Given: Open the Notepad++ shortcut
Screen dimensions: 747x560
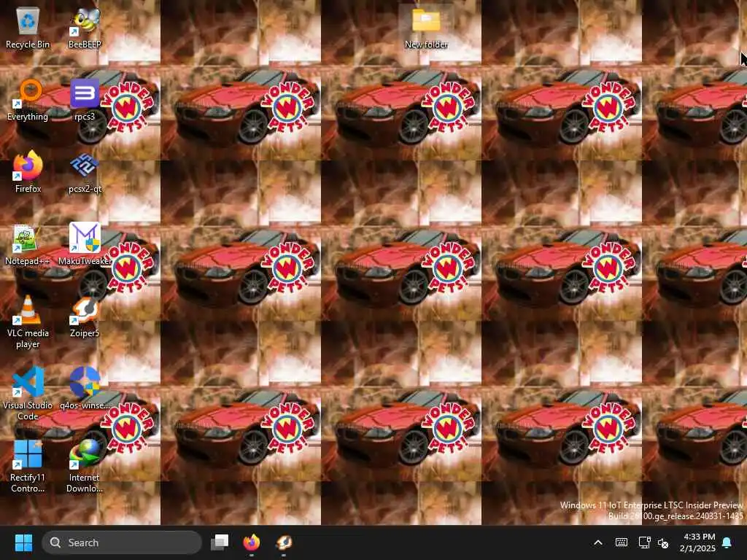Looking at the screenshot, I should click(x=28, y=245).
